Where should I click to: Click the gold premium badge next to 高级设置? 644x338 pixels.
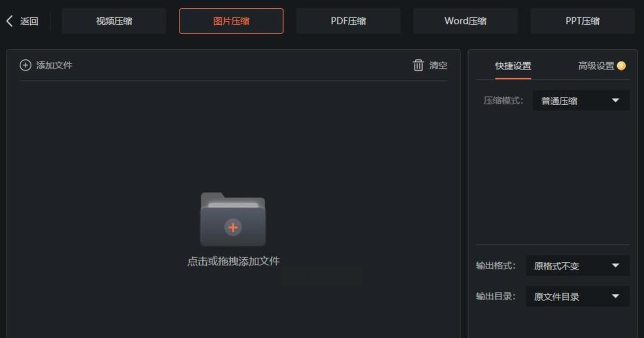click(621, 66)
